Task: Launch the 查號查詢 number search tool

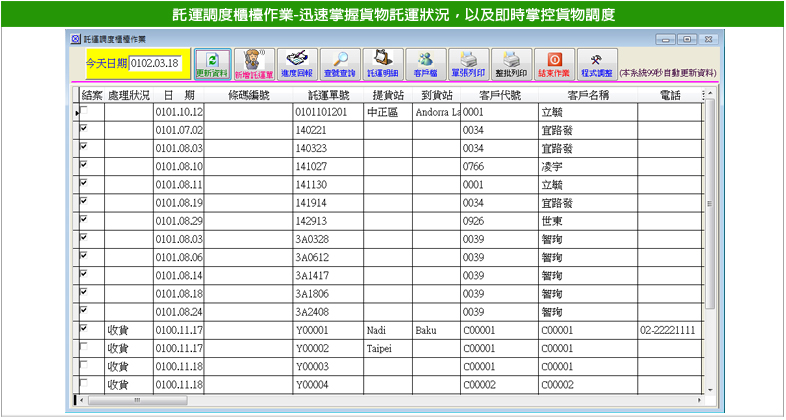Action: point(340,65)
